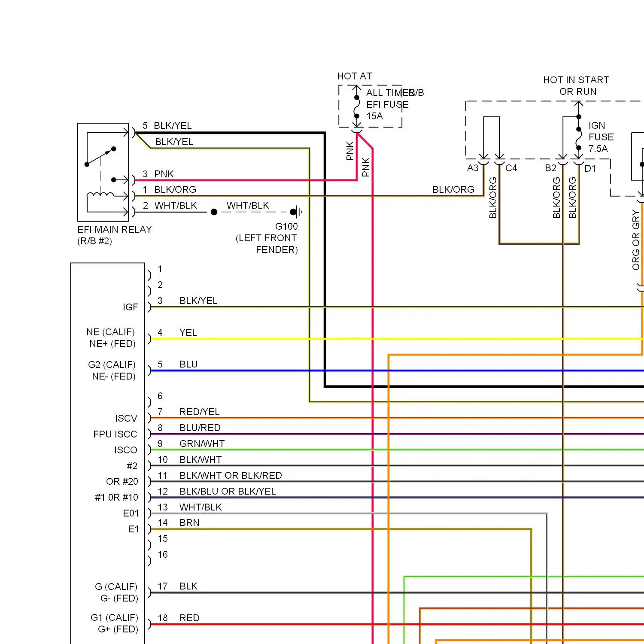Click connector label 'C4'
Screen dimensions: 644x644
(x=511, y=168)
